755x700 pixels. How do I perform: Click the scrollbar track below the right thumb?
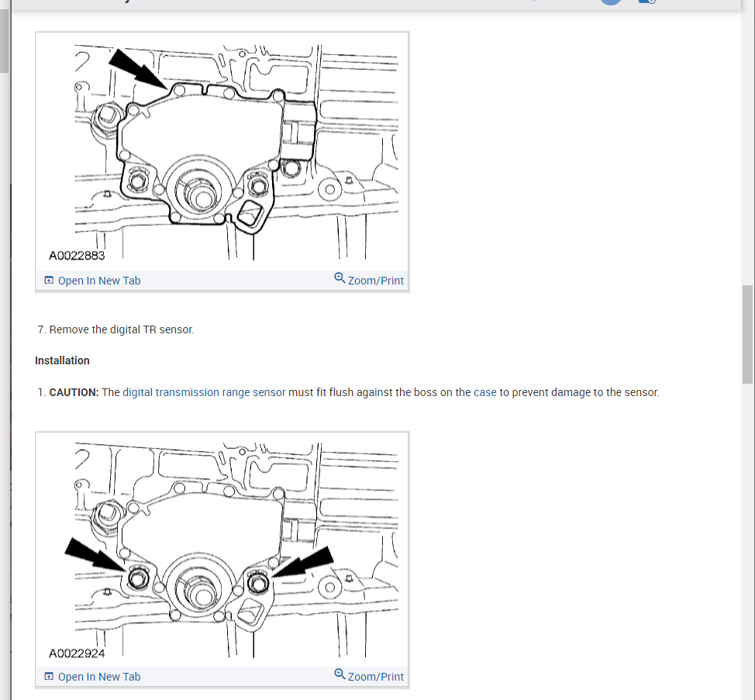748,540
